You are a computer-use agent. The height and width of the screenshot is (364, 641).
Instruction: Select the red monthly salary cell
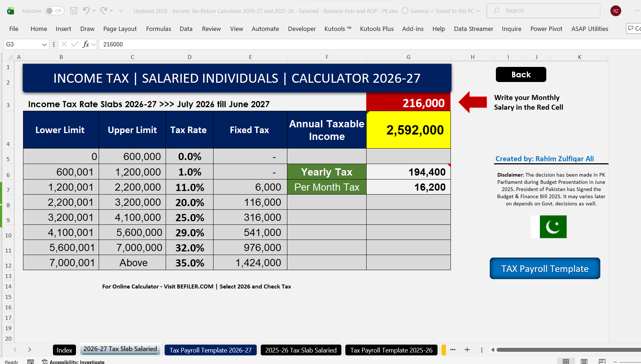[x=408, y=103]
